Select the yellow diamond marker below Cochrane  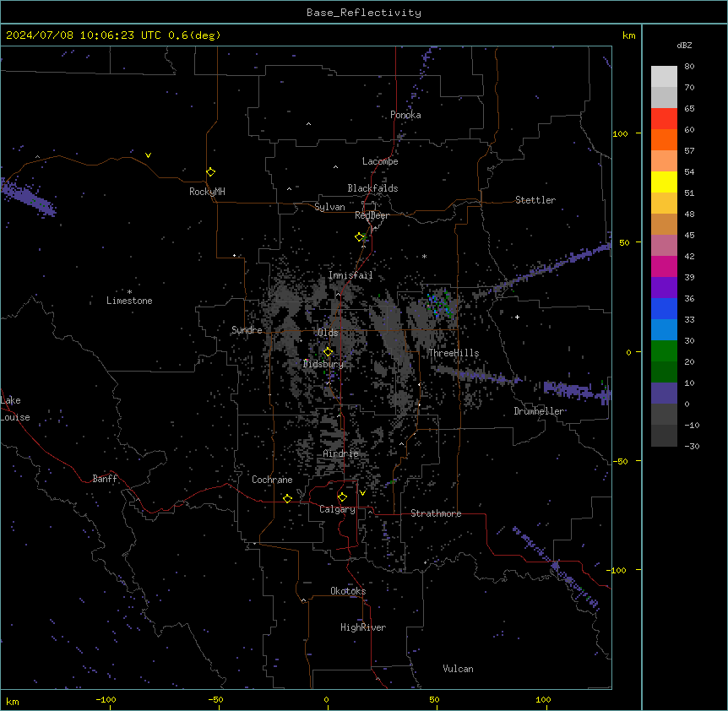(x=287, y=498)
